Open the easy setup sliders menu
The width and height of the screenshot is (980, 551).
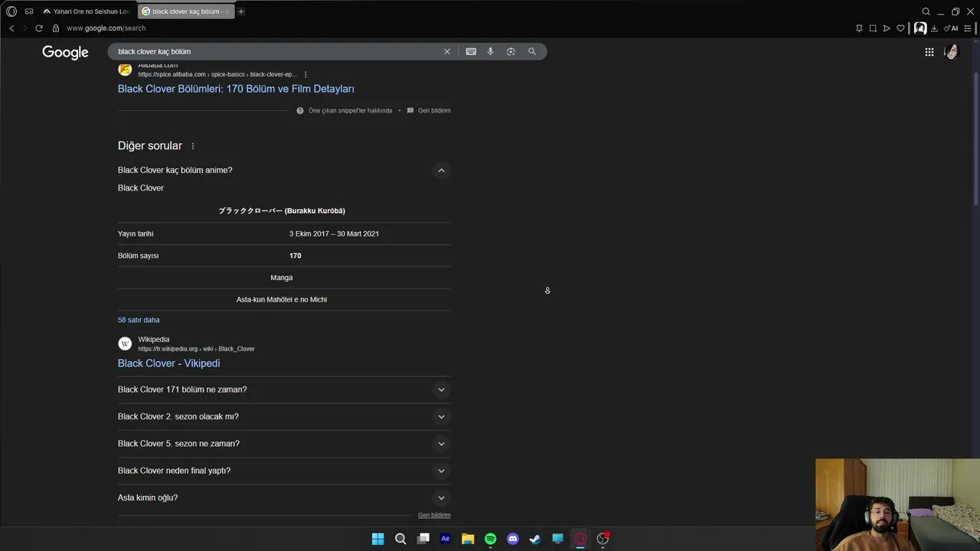[968, 28]
